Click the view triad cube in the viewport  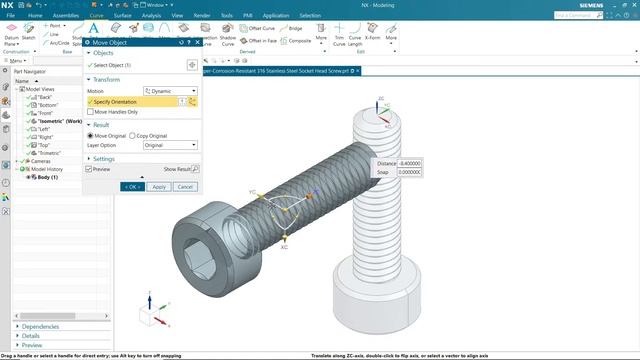pyautogui.click(x=148, y=315)
